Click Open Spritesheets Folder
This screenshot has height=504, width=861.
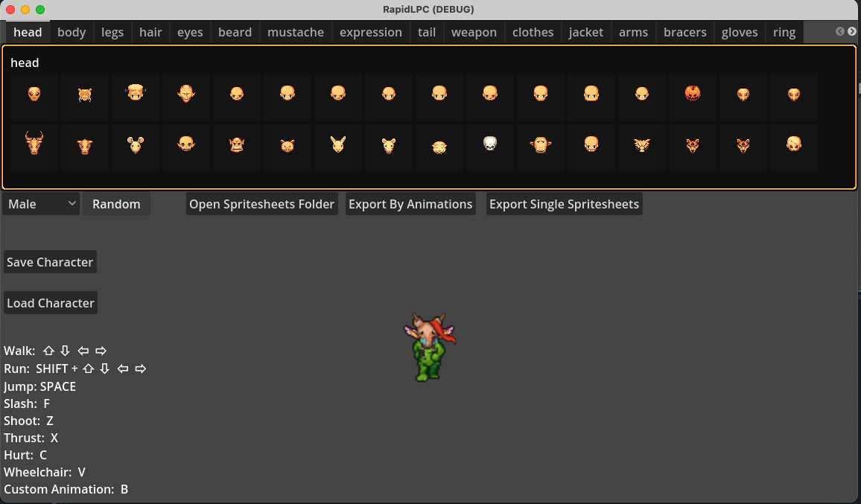262,204
